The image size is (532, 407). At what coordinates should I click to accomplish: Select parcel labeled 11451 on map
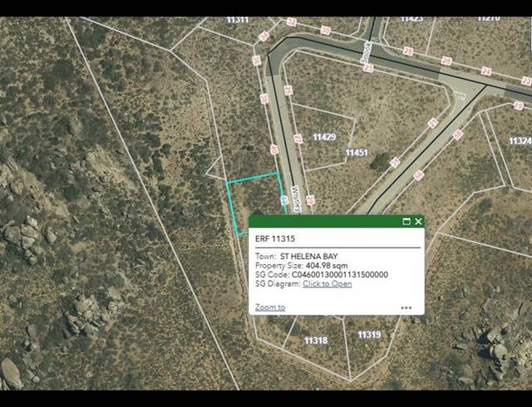(x=357, y=153)
